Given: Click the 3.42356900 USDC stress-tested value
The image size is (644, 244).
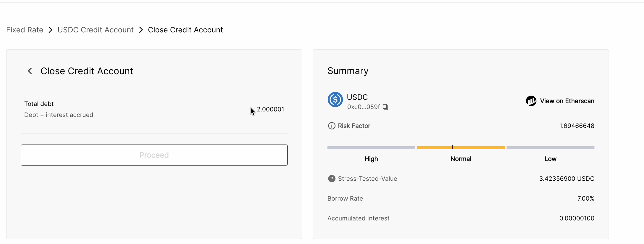Looking at the screenshot, I should pyautogui.click(x=566, y=179).
